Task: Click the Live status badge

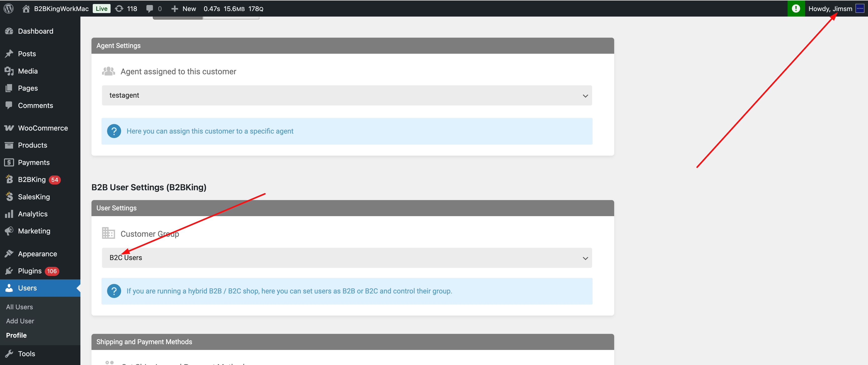Action: coord(102,9)
